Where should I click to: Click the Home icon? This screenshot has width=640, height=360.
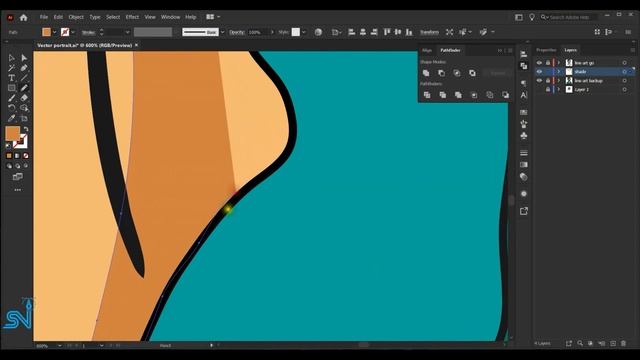[24, 17]
